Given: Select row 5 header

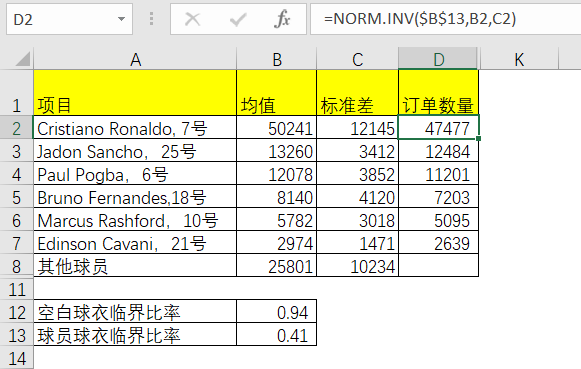Looking at the screenshot, I should pyautogui.click(x=16, y=196).
